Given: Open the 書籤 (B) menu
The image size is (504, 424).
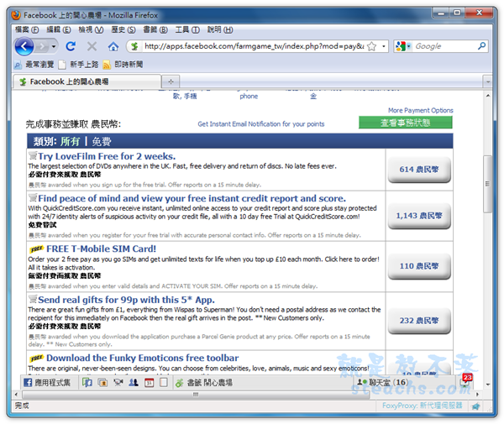Looking at the screenshot, I should (155, 30).
